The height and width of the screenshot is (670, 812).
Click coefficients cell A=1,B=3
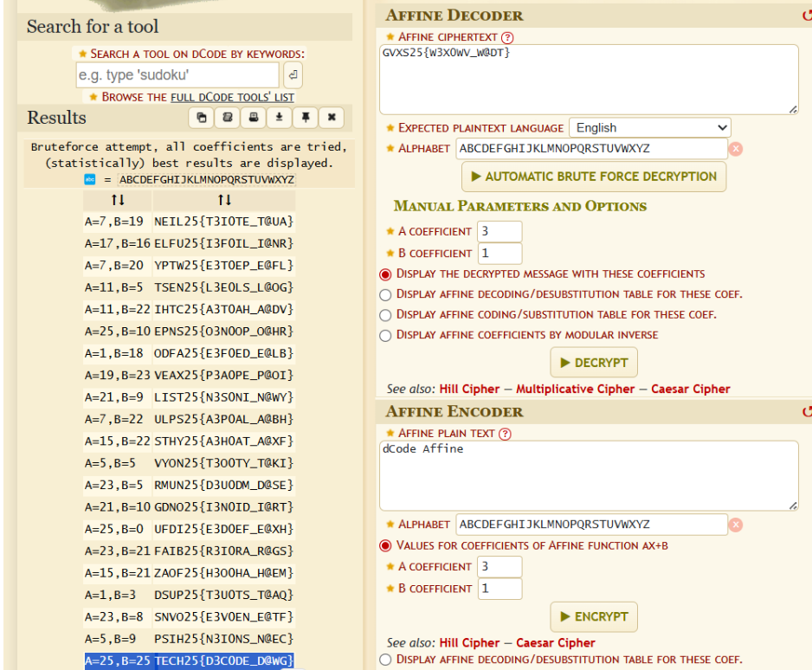110,595
